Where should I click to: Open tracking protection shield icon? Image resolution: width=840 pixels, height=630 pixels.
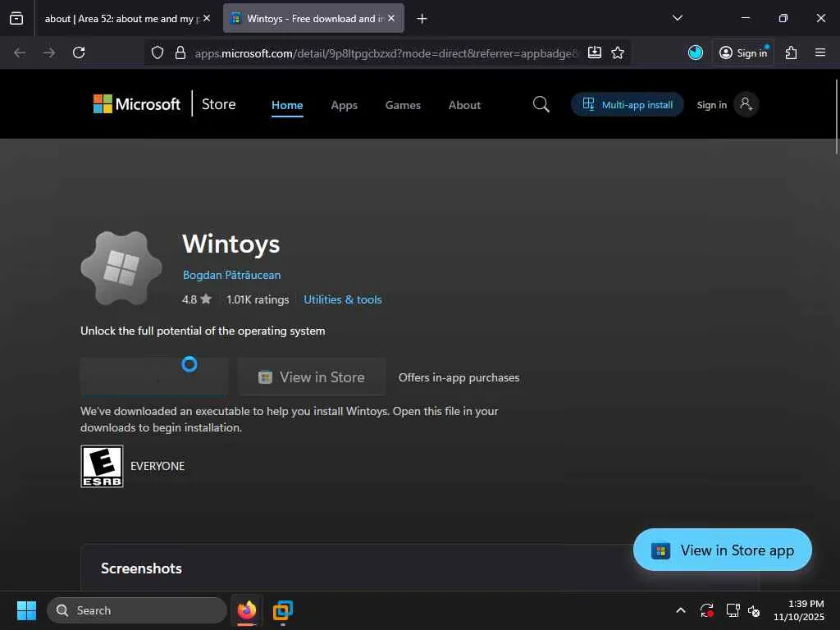[157, 52]
